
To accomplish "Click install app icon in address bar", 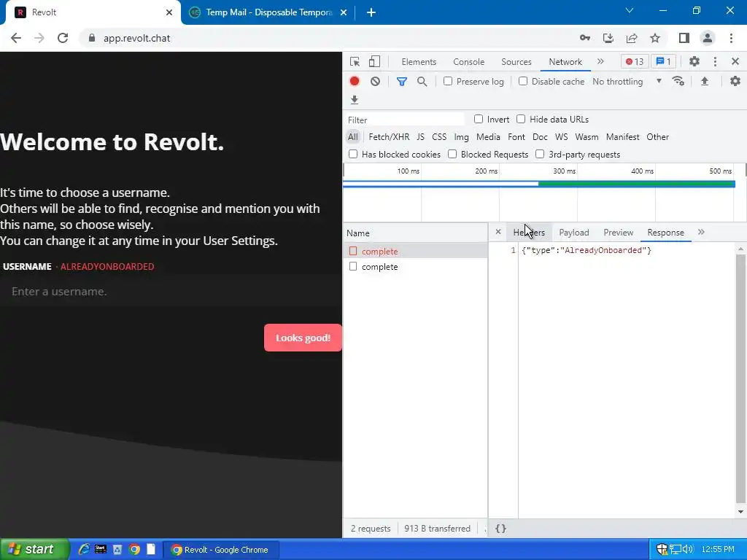I will pos(608,38).
